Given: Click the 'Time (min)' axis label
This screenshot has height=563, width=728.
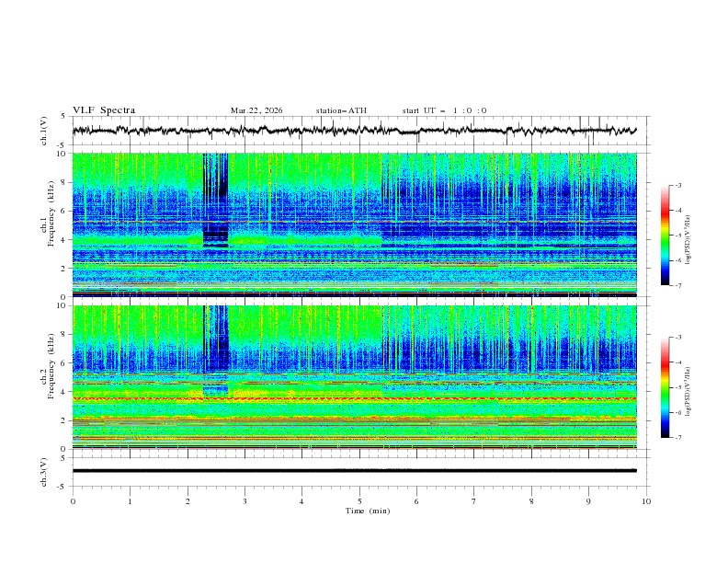Looking at the screenshot, I should [368, 511].
